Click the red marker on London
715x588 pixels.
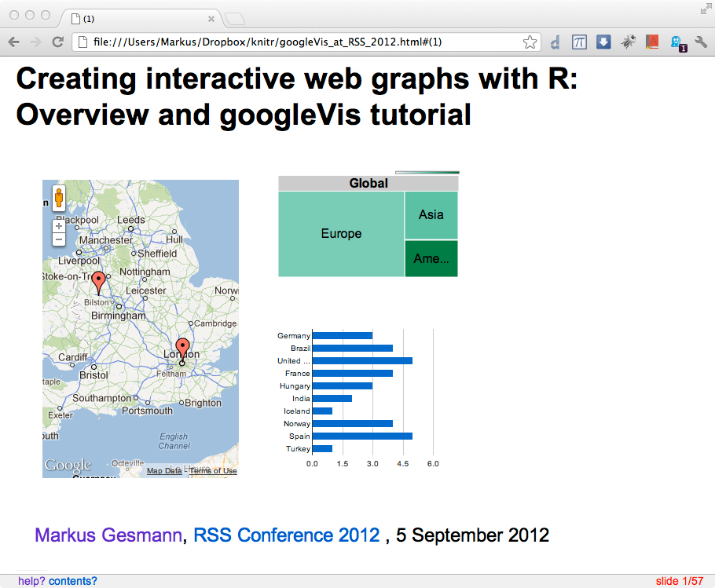183,349
